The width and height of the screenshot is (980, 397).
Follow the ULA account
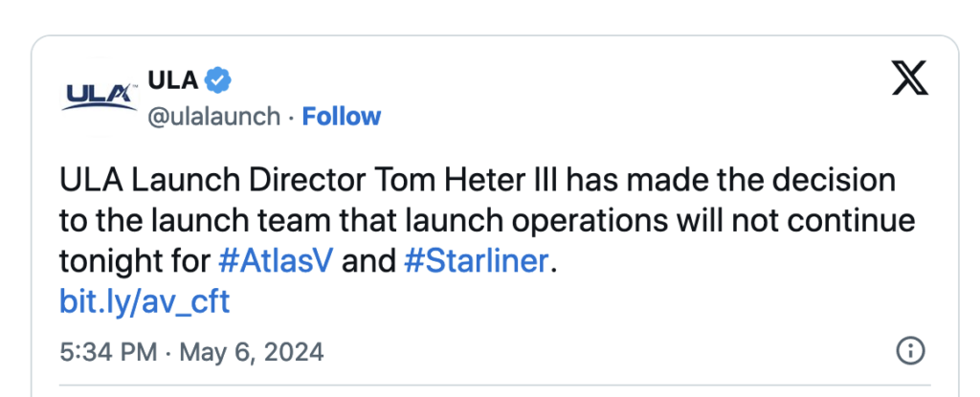[342, 117]
